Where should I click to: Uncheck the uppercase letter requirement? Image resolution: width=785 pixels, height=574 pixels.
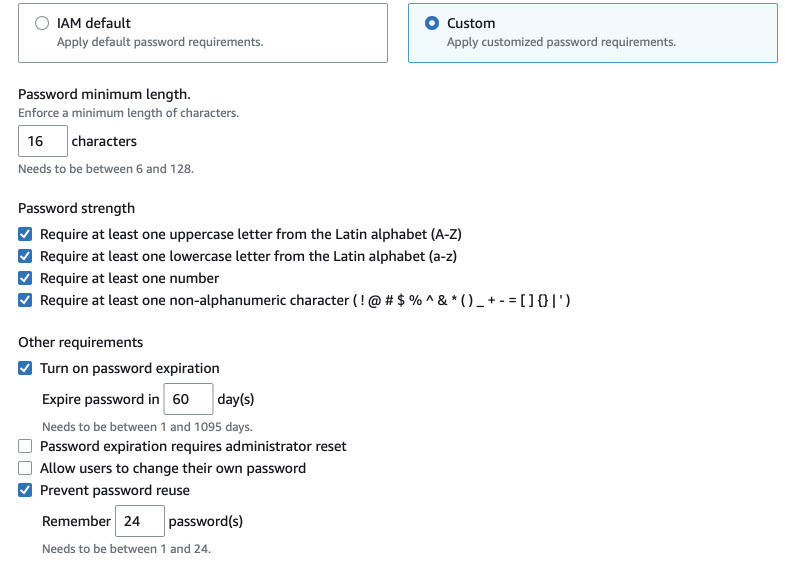pos(25,234)
